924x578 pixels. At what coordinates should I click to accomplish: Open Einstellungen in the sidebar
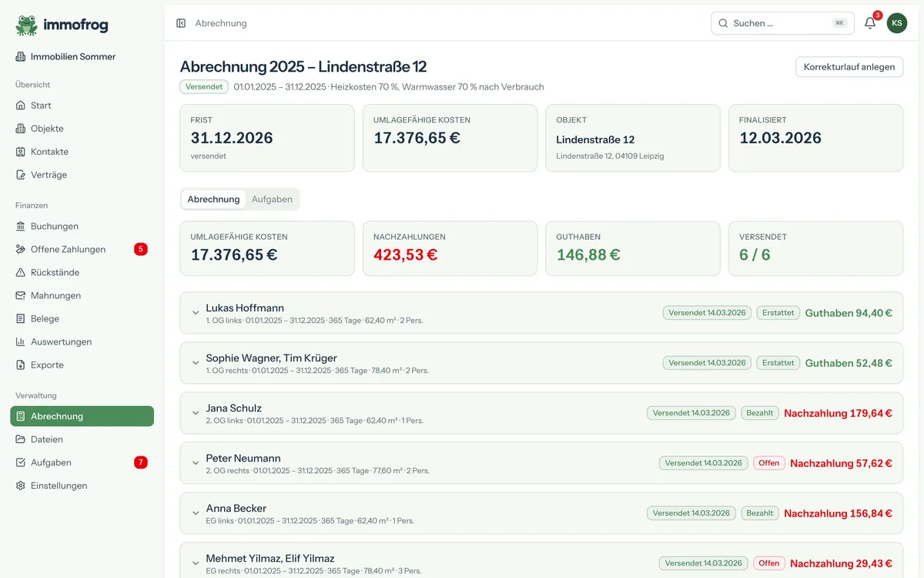(x=82, y=486)
